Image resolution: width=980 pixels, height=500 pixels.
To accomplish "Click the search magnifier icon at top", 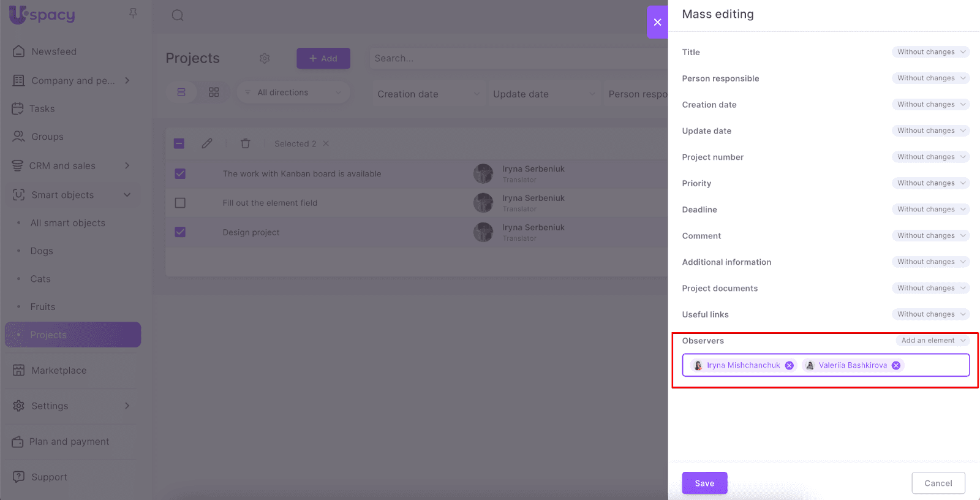I will (x=178, y=15).
